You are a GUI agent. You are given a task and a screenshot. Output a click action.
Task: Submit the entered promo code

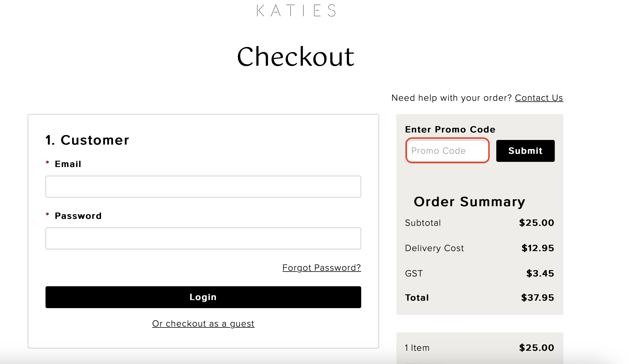(525, 151)
